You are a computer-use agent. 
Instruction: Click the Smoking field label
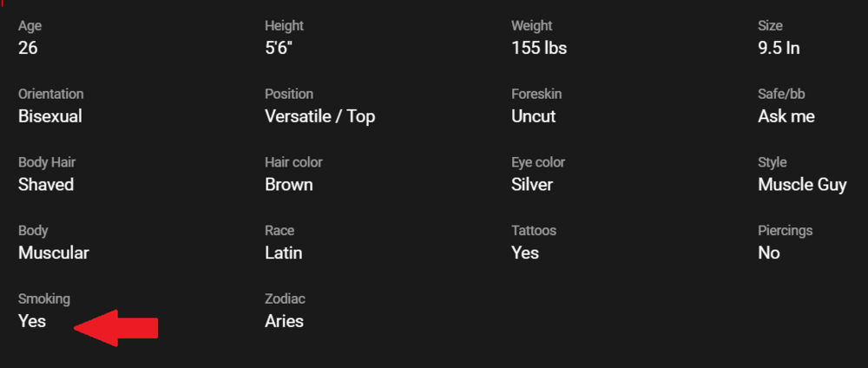point(44,299)
